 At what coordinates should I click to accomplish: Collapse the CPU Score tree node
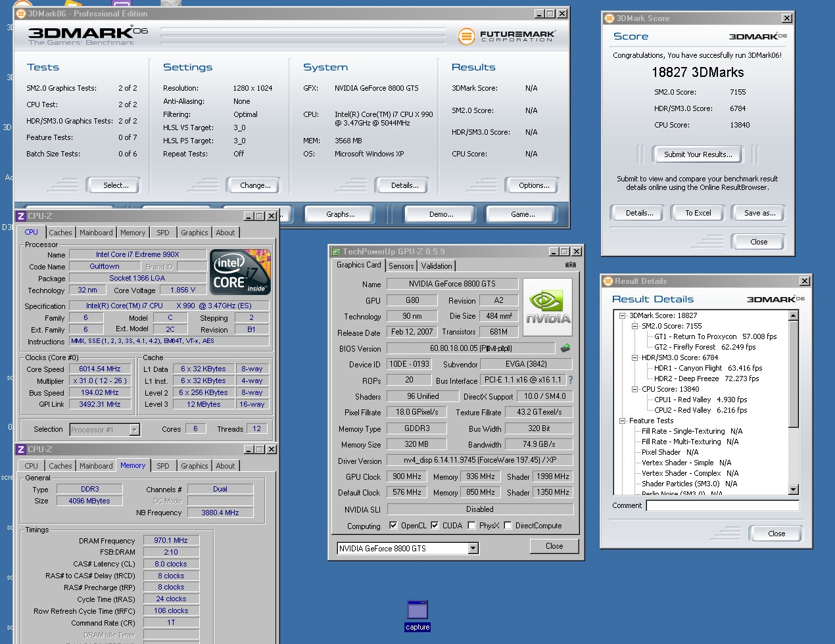(634, 389)
